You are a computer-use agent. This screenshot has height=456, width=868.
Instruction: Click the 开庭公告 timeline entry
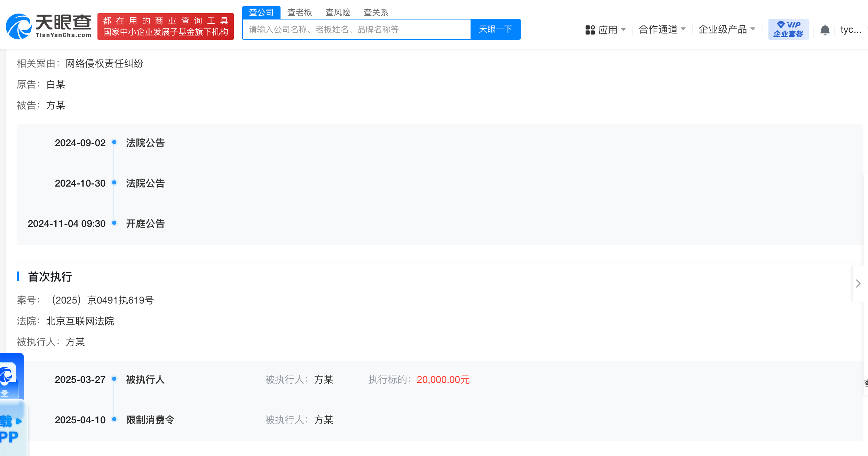point(145,223)
